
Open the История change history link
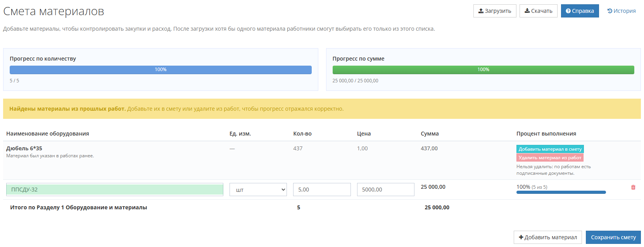click(x=621, y=11)
